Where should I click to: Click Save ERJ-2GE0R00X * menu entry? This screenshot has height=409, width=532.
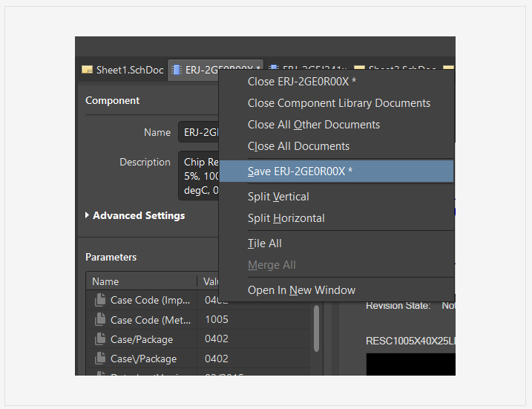337,171
